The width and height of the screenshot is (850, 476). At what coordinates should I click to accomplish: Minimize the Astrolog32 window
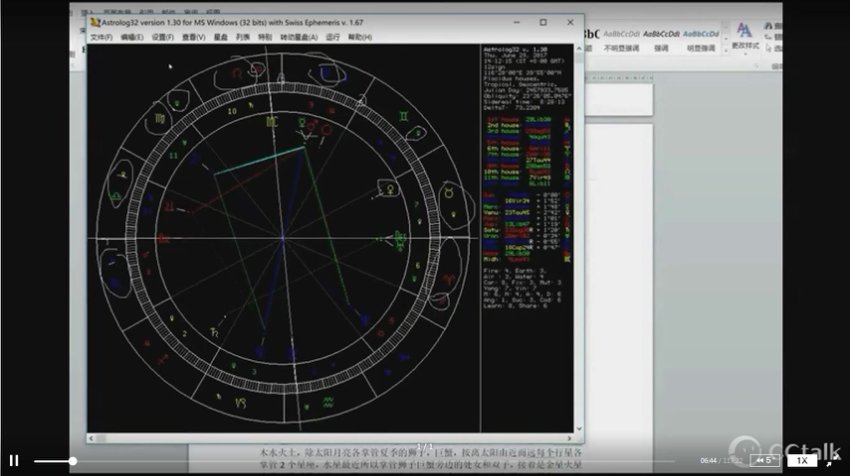517,22
